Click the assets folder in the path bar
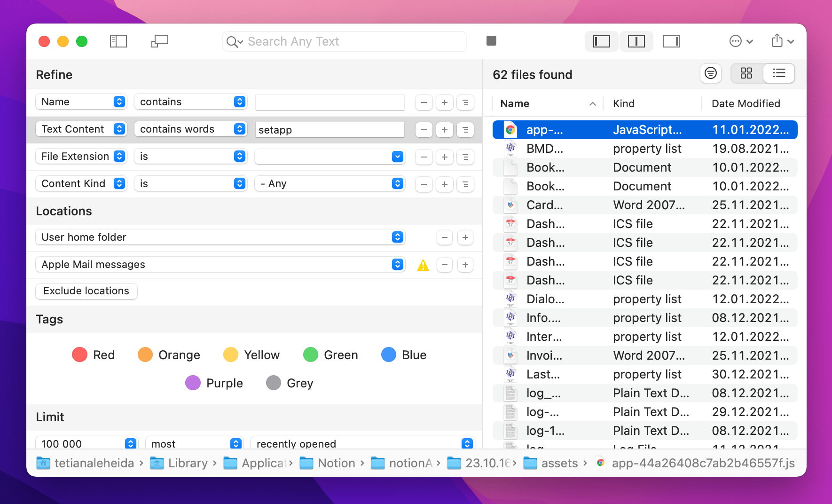The image size is (832, 504). click(551, 463)
